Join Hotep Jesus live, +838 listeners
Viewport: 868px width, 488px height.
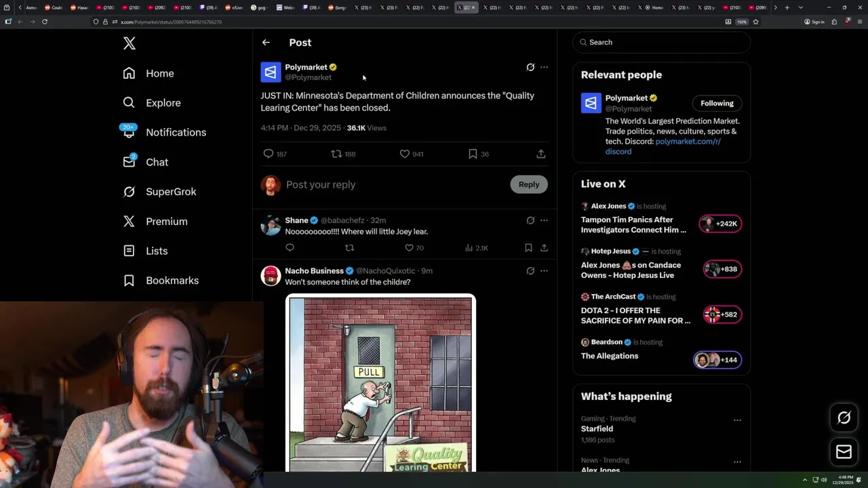(722, 269)
